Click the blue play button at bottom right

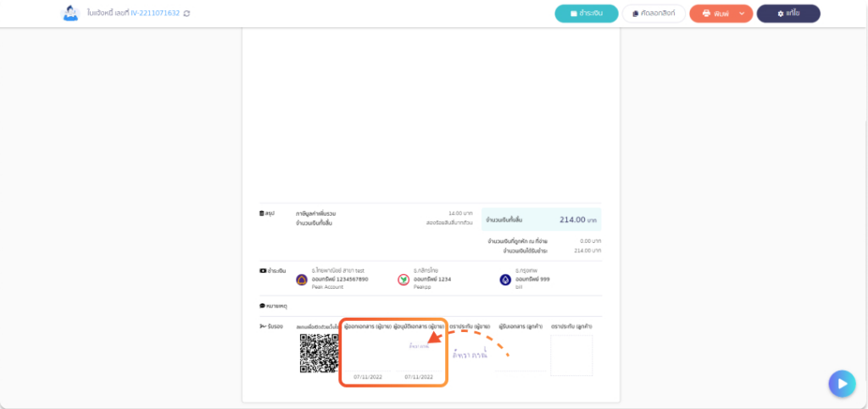(x=842, y=384)
